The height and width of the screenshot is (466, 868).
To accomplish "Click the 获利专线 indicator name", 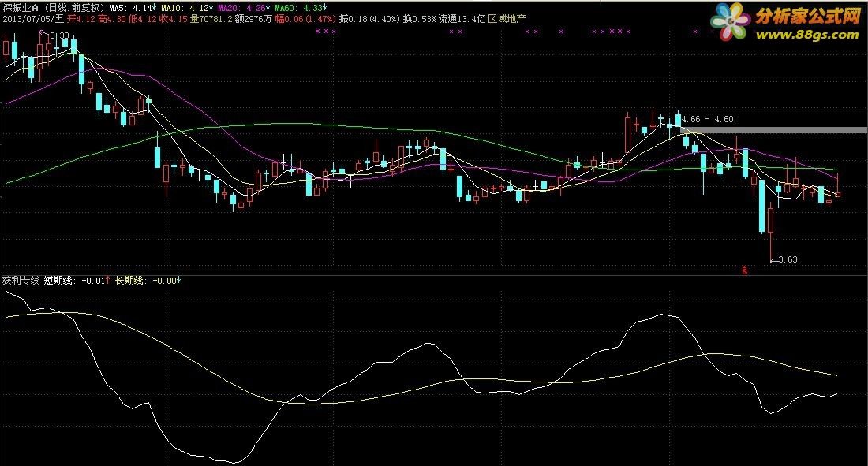I will click(21, 281).
